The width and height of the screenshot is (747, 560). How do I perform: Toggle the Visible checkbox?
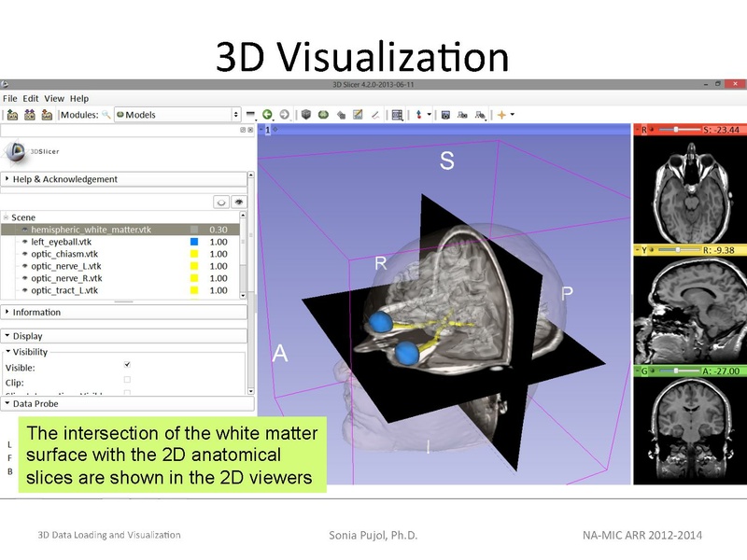[x=127, y=365]
